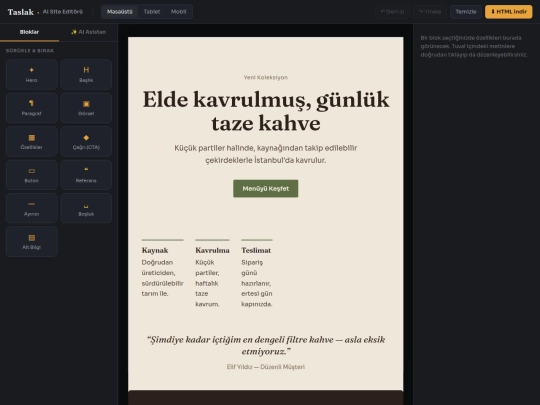Pick the Paragraf block

(31, 108)
